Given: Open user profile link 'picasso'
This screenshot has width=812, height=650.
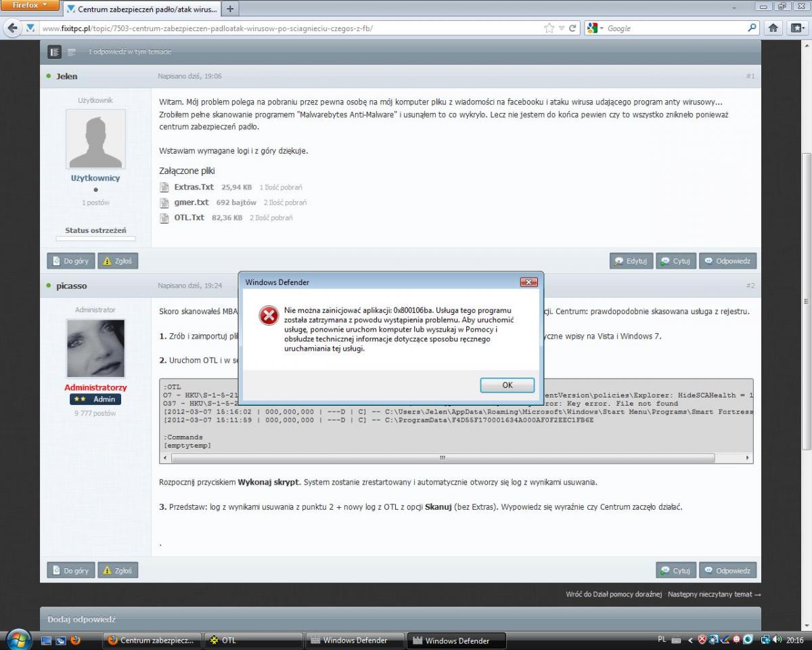Looking at the screenshot, I should pos(72,286).
